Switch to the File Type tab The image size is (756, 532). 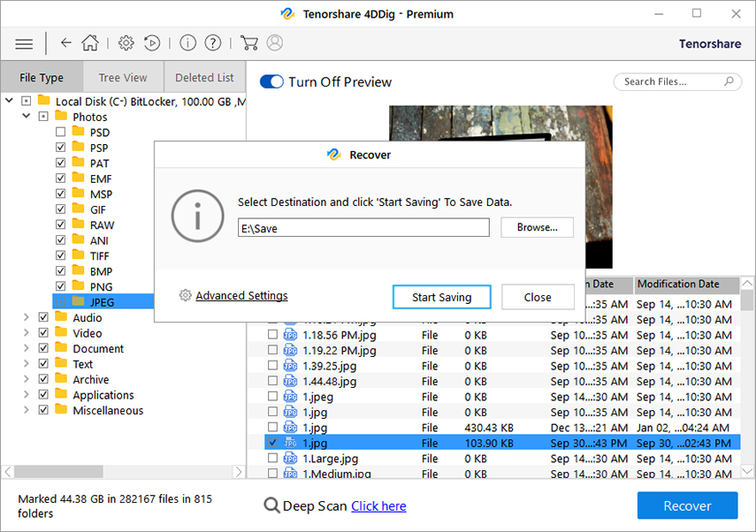point(42,77)
